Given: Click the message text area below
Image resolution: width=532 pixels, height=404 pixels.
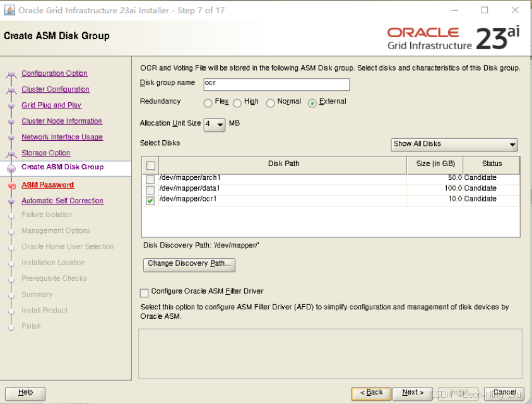Looking at the screenshot, I should [331, 353].
